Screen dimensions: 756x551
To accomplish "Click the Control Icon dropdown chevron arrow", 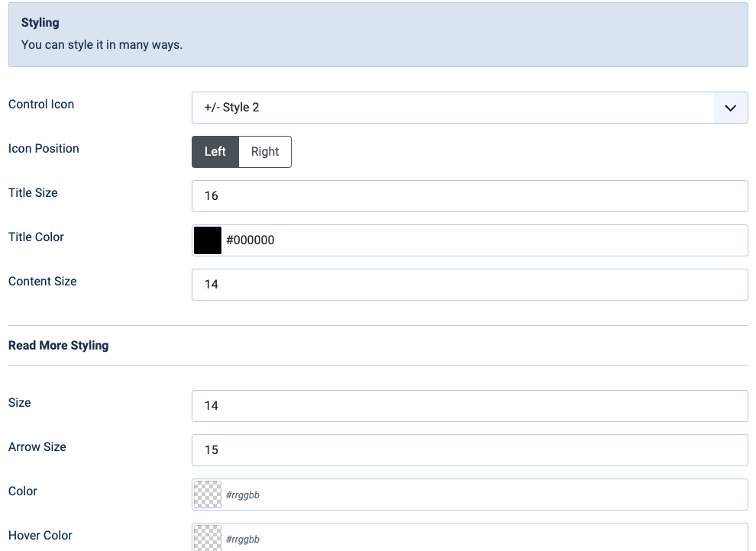I will 730,108.
